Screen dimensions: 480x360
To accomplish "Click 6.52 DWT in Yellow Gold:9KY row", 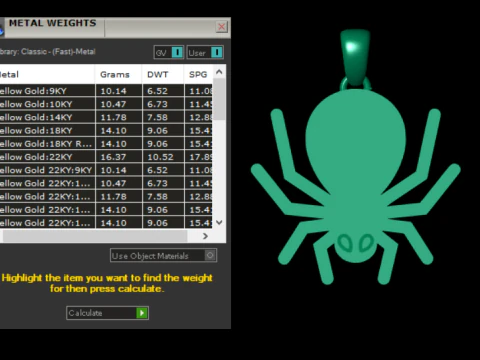I will 163,91.
